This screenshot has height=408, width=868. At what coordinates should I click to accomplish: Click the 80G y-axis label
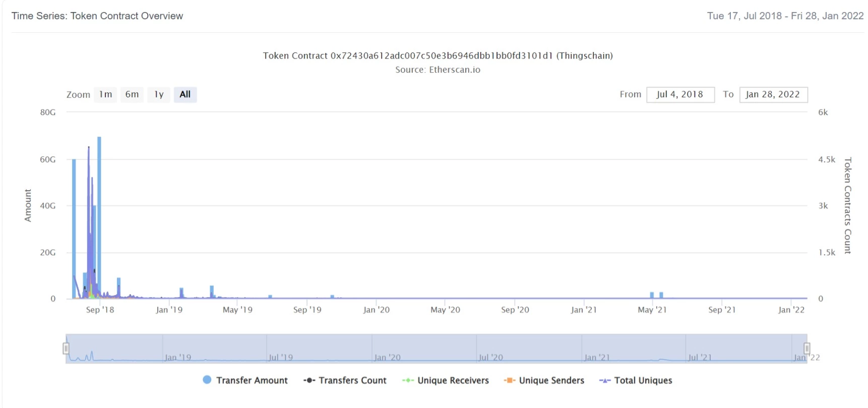coord(48,112)
